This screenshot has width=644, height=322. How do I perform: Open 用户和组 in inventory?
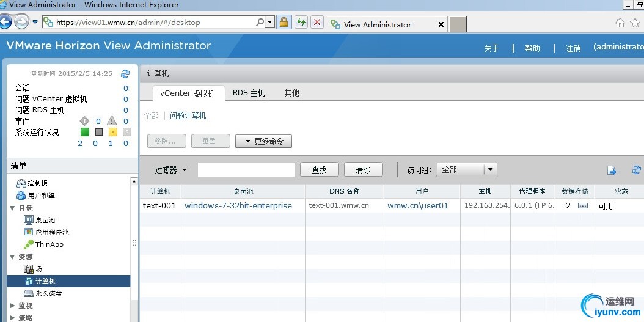35,196
